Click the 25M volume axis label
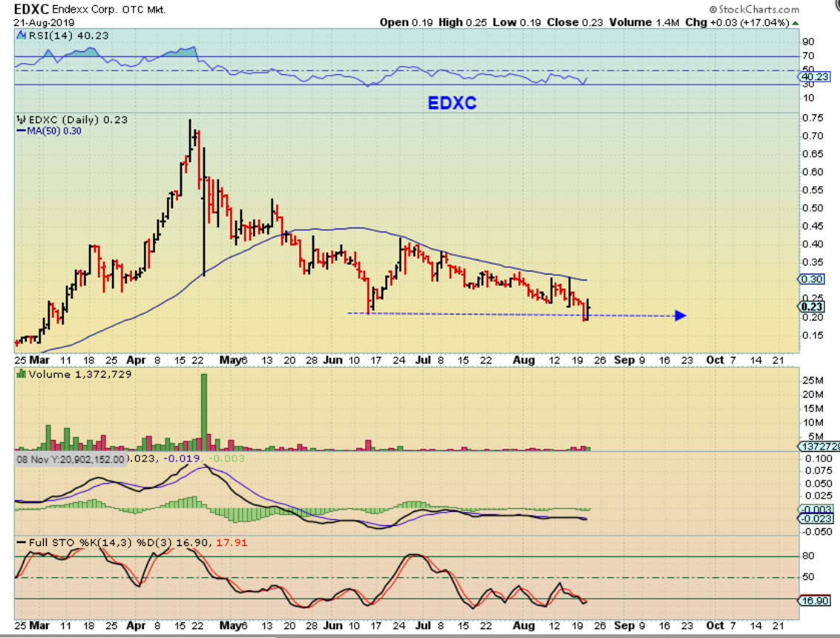Screen dimensions: 840x638 click(813, 381)
